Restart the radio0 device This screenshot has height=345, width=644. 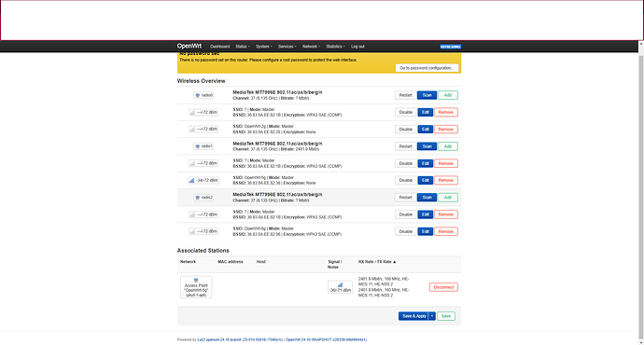coord(405,95)
